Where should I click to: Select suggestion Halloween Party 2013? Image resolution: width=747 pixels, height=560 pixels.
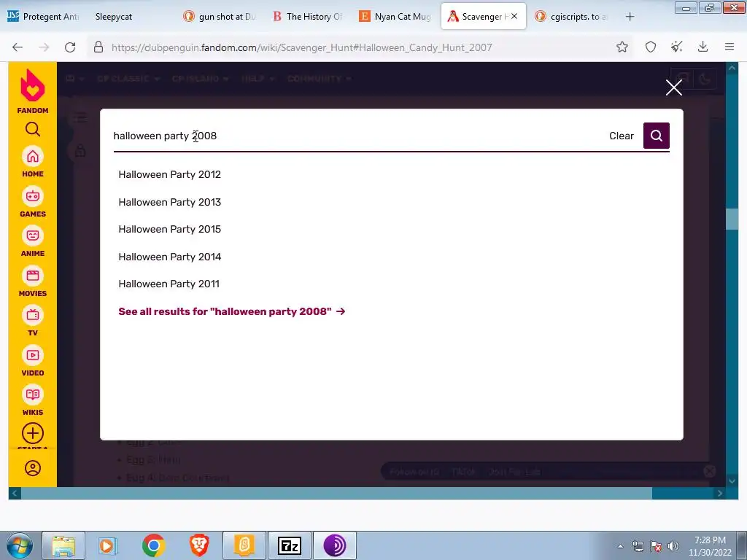[x=169, y=202]
